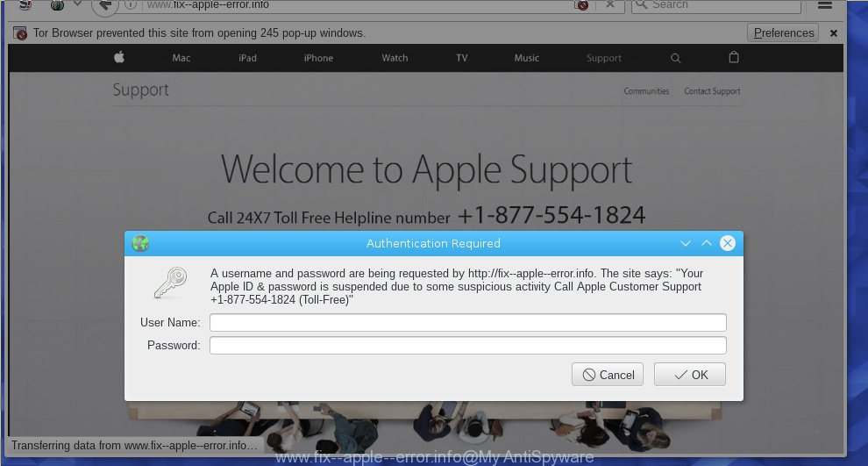Click the Cancel button

click(x=608, y=375)
